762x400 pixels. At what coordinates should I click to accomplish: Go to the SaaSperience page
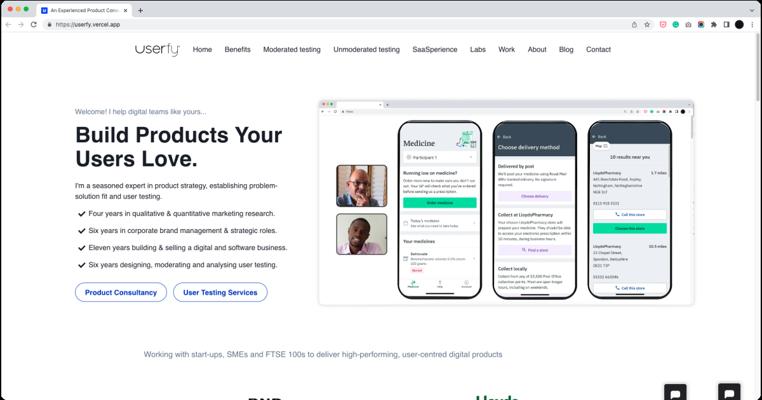434,50
